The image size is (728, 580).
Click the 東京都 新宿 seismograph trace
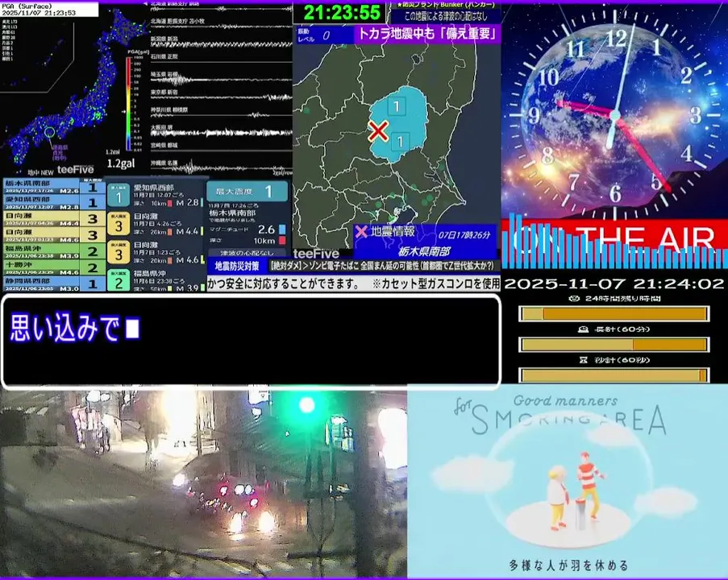pos(222,96)
